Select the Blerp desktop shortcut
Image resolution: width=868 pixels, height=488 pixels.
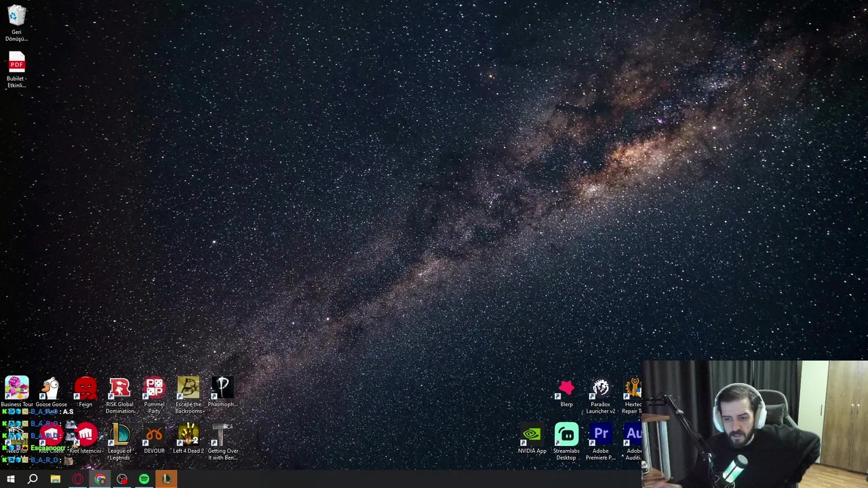click(x=566, y=393)
